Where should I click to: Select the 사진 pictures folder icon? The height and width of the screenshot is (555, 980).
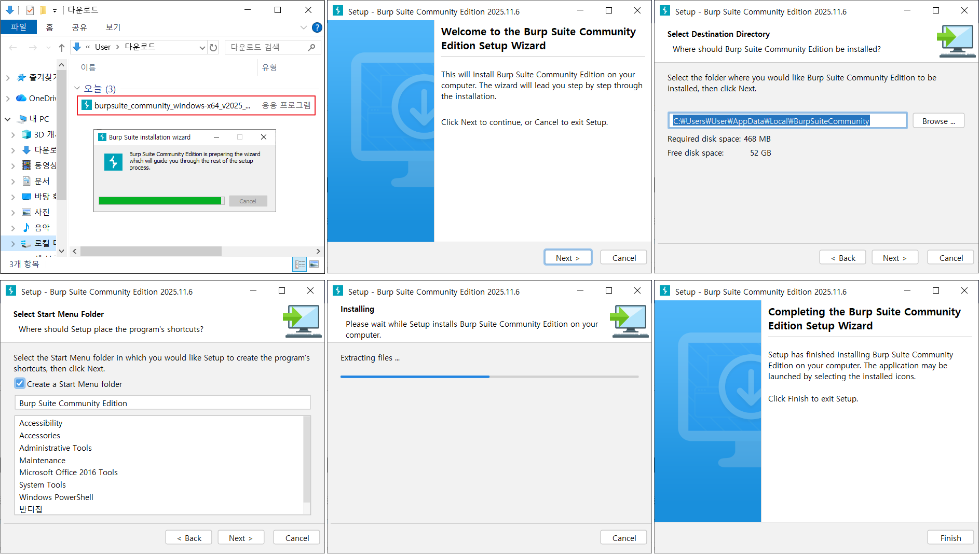click(26, 212)
